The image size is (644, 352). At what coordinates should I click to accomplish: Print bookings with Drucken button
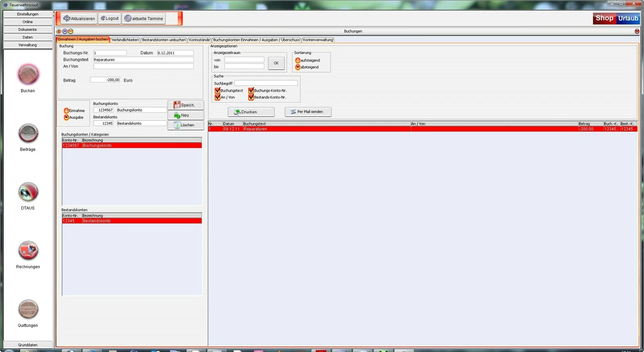pos(251,112)
